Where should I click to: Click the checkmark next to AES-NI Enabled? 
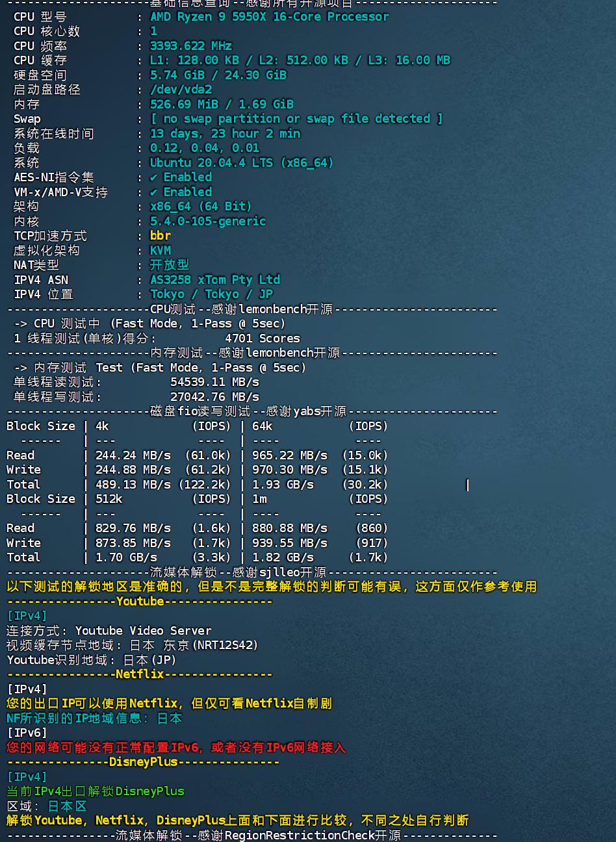click(x=154, y=177)
